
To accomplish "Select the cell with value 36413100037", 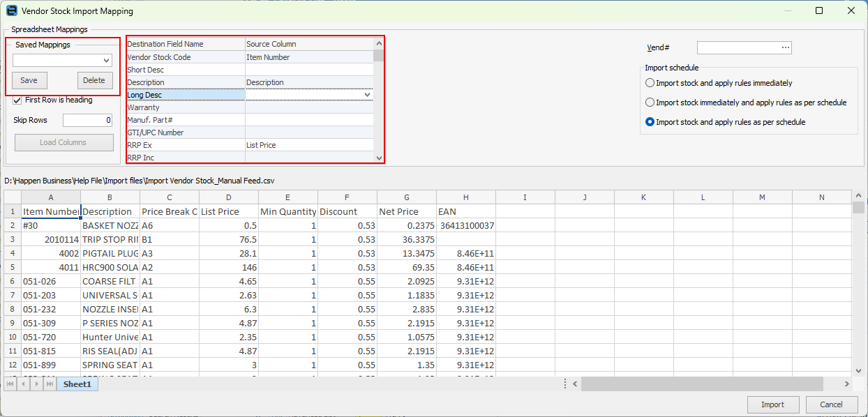I will (466, 225).
